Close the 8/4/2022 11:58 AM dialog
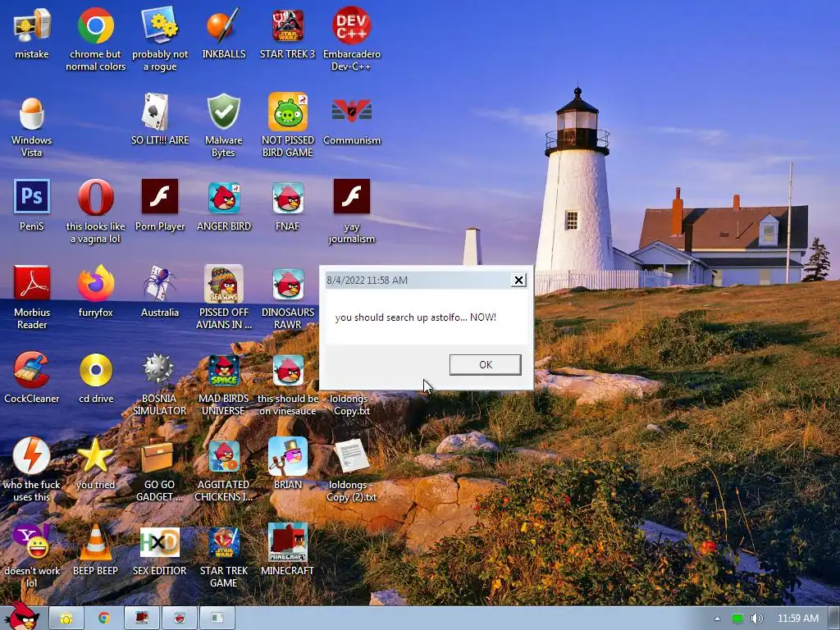Screen dimensions: 840x630 [518, 280]
